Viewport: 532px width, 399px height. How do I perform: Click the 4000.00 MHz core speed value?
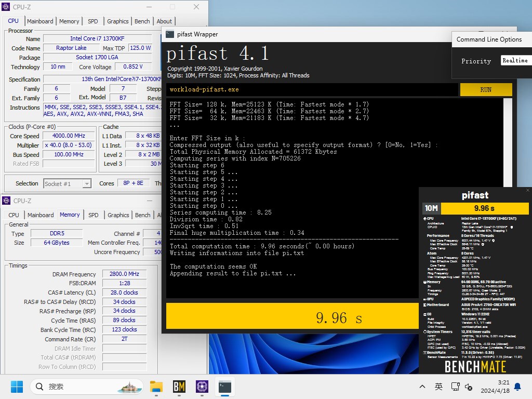[x=69, y=136]
